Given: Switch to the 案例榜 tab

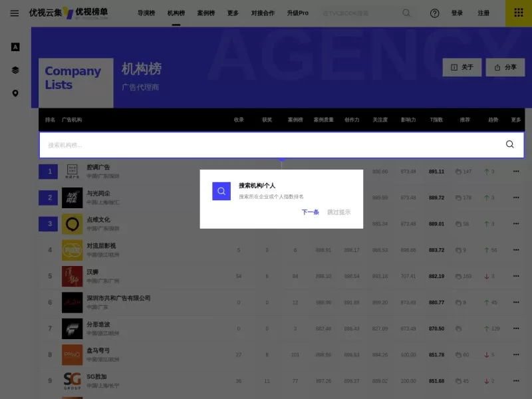Looking at the screenshot, I should [x=205, y=13].
